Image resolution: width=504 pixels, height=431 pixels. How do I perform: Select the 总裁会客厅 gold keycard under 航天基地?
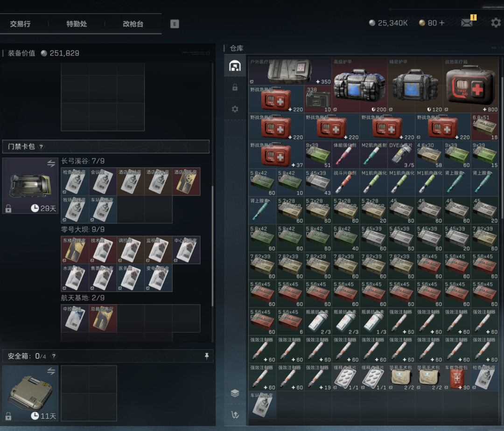click(x=103, y=318)
